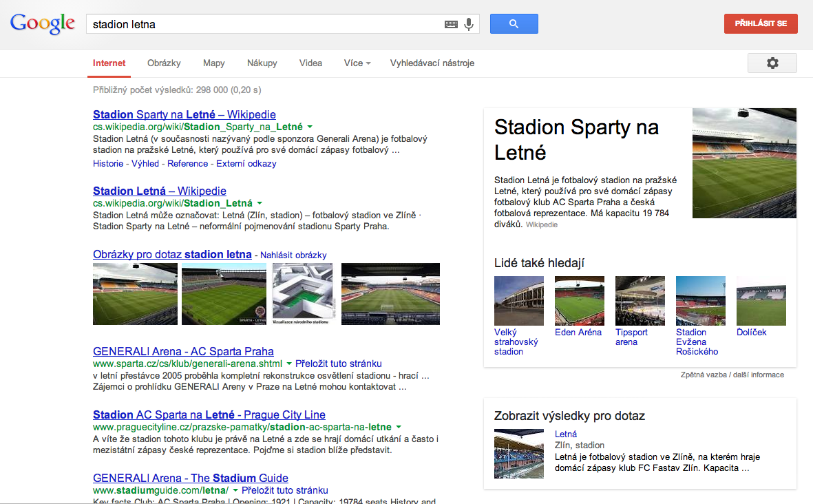Expand arrow next to sparta.cz URL

pos(289,364)
